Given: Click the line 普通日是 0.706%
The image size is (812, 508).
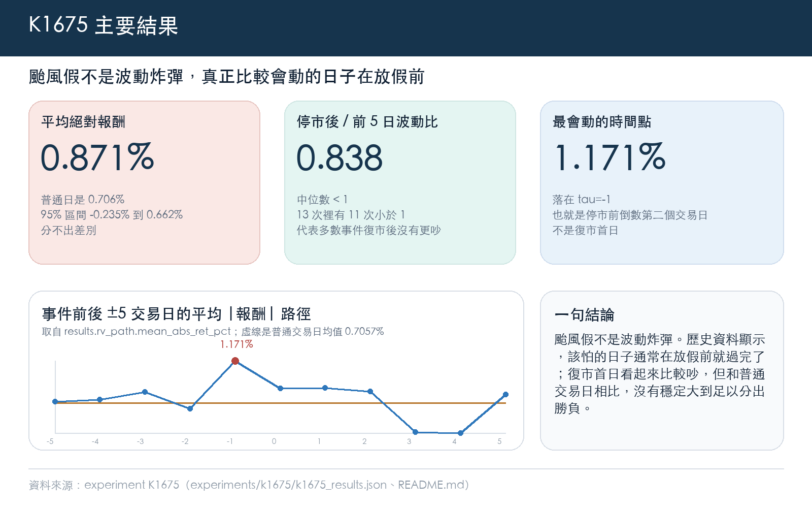Looking at the screenshot, I should 83,200.
